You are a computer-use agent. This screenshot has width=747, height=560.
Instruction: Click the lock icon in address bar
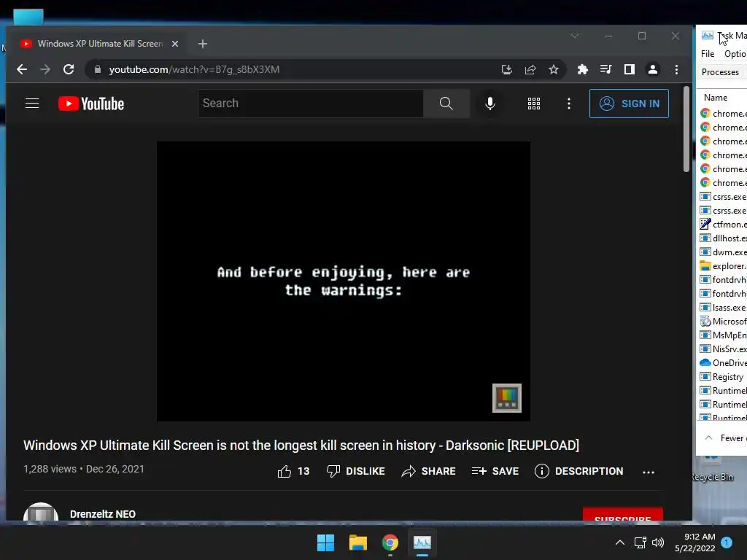98,69
